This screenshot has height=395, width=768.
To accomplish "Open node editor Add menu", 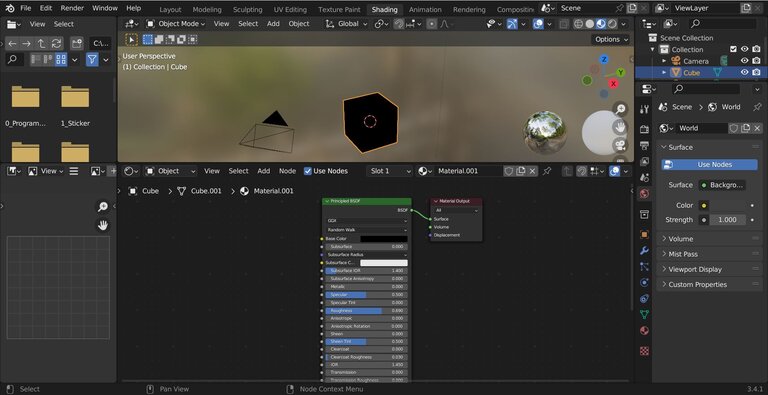I will click(x=264, y=171).
